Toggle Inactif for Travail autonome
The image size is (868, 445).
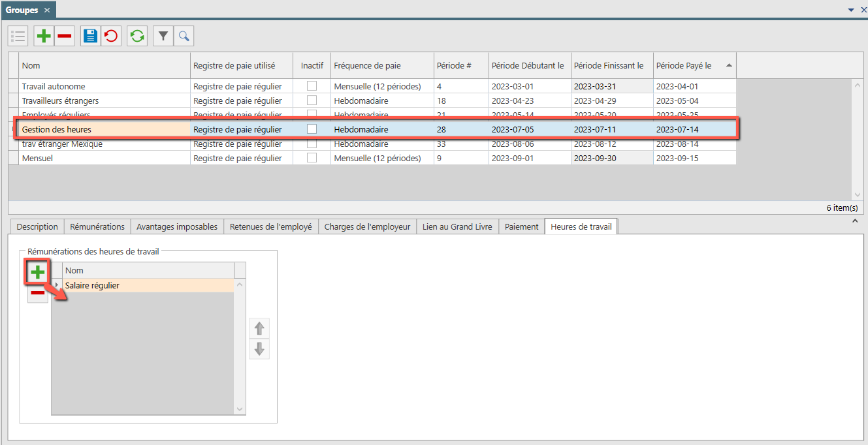click(312, 86)
